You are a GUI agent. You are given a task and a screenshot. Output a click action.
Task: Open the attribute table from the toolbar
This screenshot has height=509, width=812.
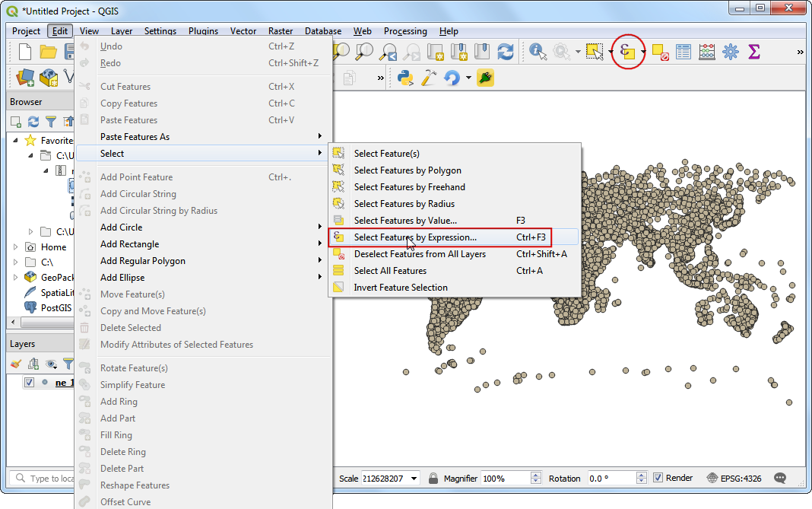click(x=684, y=52)
